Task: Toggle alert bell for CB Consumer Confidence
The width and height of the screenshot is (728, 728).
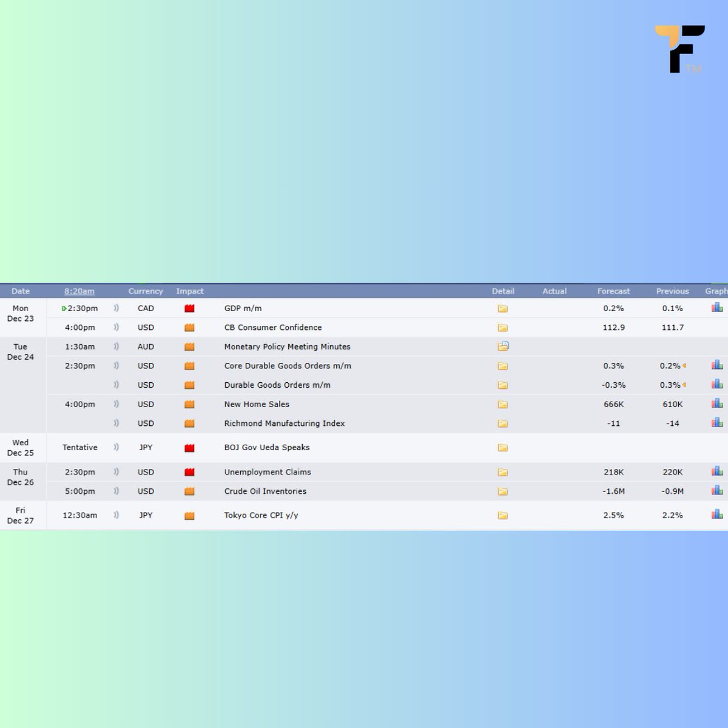Action: 116,328
